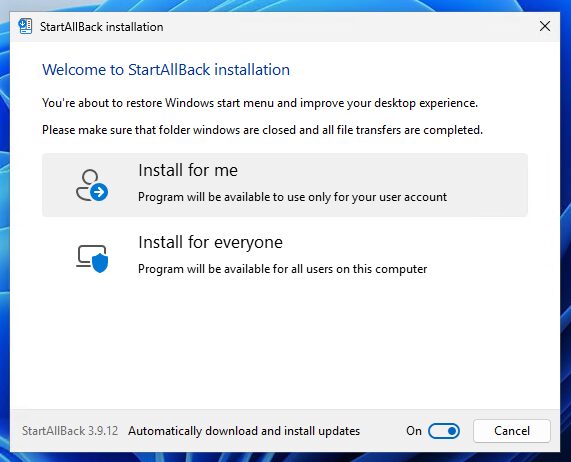This screenshot has width=571, height=462.
Task: Select the blue arrow badge on user icon
Action: pyautogui.click(x=99, y=191)
